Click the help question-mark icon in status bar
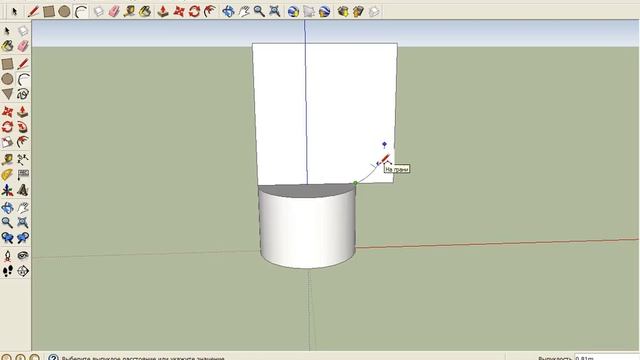Image resolution: width=640 pixels, height=360 pixels. pyautogui.click(x=53, y=358)
